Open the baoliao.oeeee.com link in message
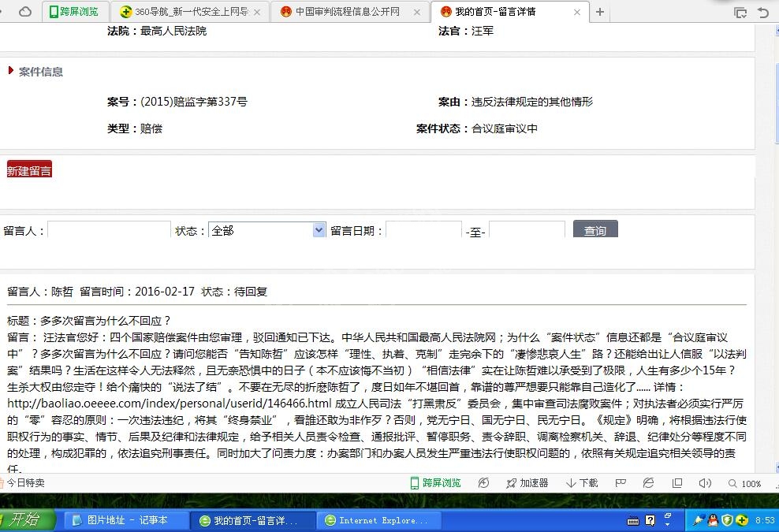This screenshot has width=779, height=532. [170, 404]
